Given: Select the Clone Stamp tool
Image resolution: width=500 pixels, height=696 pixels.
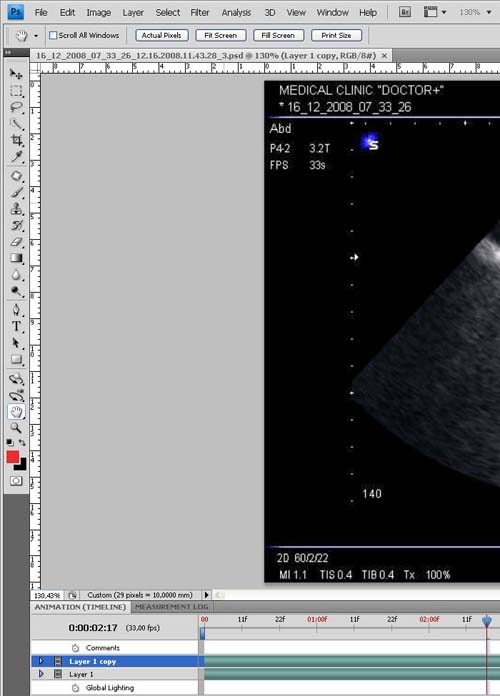Looking at the screenshot, I should [16, 209].
